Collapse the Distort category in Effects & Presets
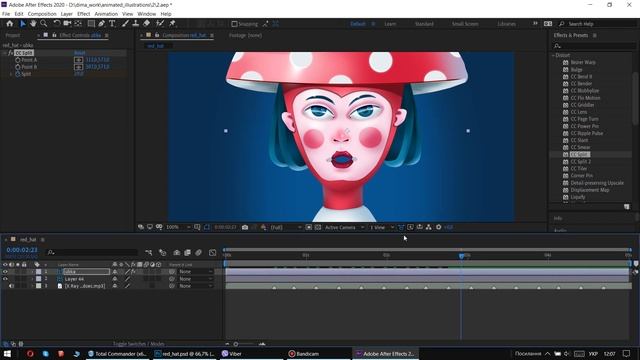Image resolution: width=640 pixels, height=360 pixels. (554, 55)
